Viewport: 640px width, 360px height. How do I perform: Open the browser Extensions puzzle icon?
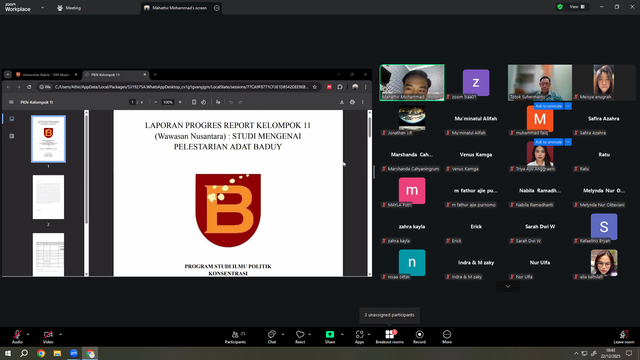coord(340,87)
